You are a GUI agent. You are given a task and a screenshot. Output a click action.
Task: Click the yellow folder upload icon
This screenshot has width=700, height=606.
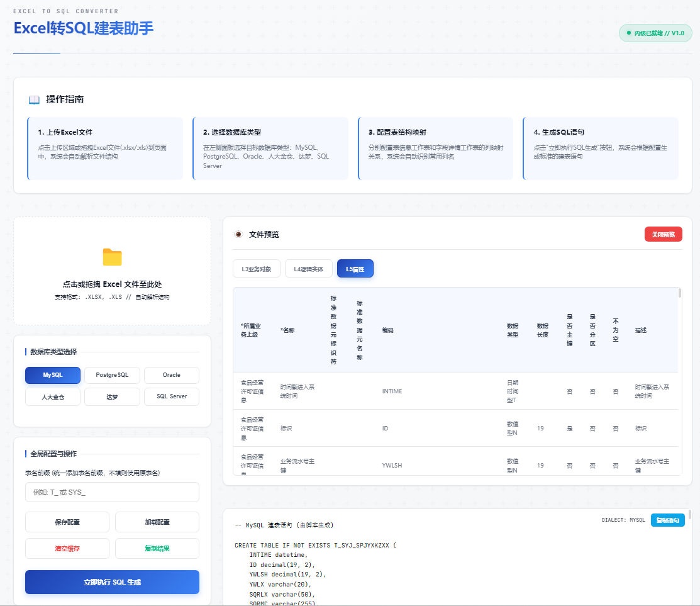tap(112, 257)
